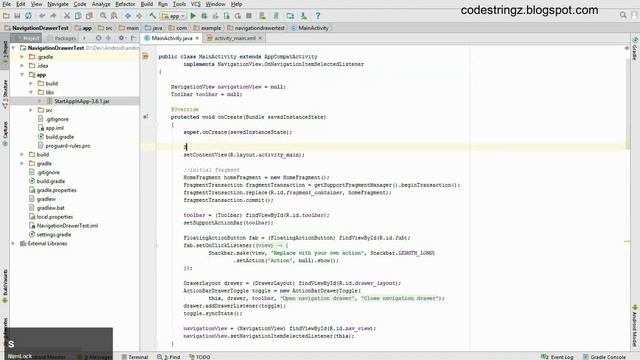The height and width of the screenshot is (360, 640).
Task: Toggle the Structure tool window side tab
Action: (x=5, y=94)
